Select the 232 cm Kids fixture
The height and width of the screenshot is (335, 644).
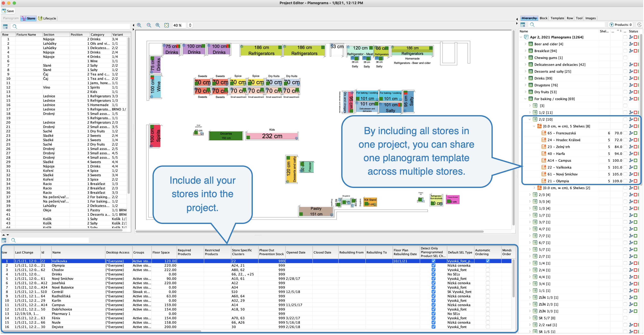[272, 136]
